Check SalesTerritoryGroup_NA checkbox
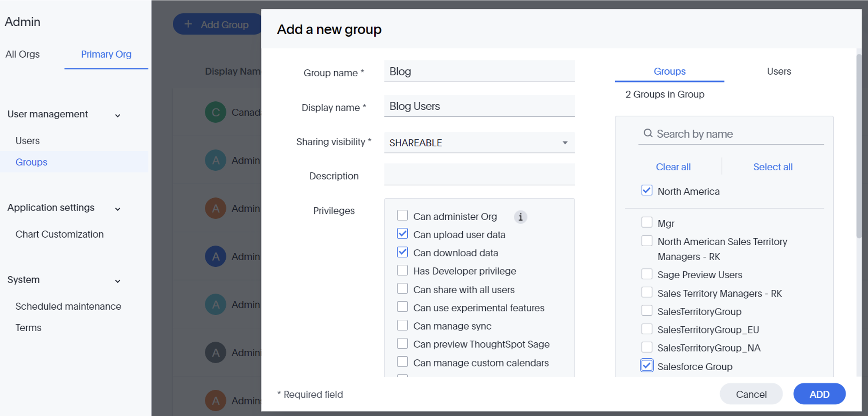 647,347
